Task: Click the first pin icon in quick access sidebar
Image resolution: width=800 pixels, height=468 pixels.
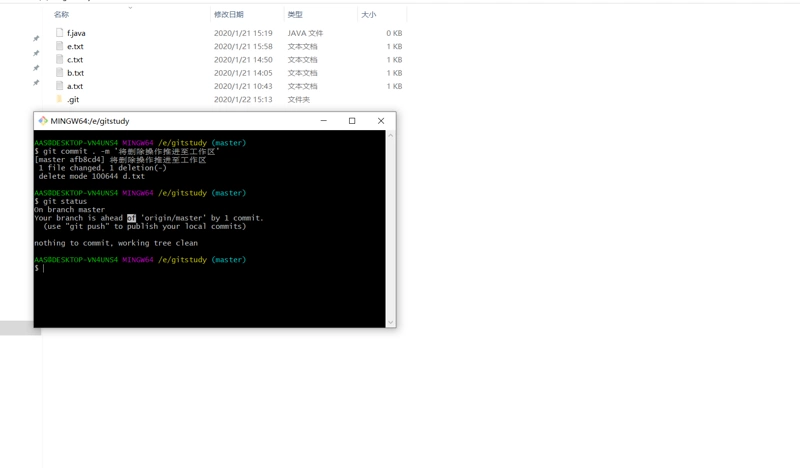Action: pyautogui.click(x=36, y=38)
